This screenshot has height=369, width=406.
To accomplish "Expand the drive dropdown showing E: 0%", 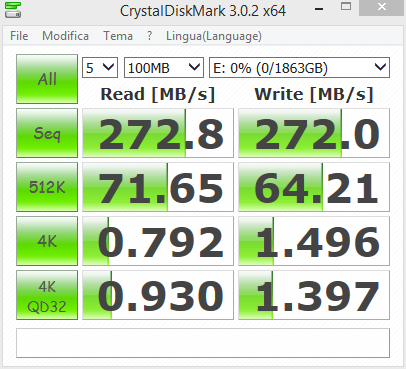I will pyautogui.click(x=299, y=68).
